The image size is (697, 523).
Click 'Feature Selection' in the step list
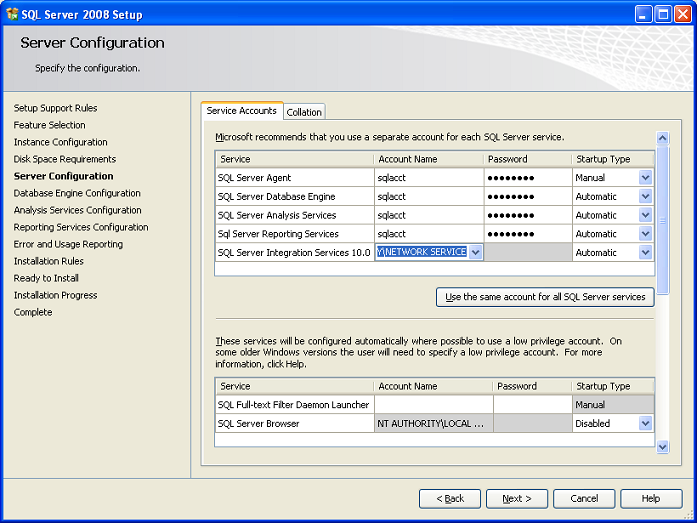pyautogui.click(x=49, y=125)
